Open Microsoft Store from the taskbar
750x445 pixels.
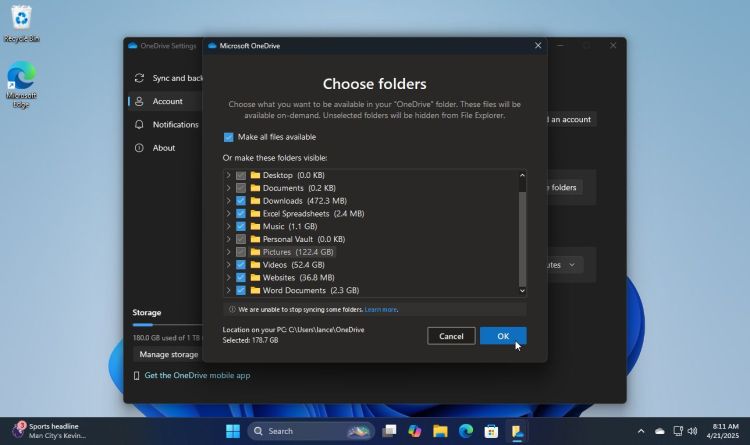(x=492, y=431)
